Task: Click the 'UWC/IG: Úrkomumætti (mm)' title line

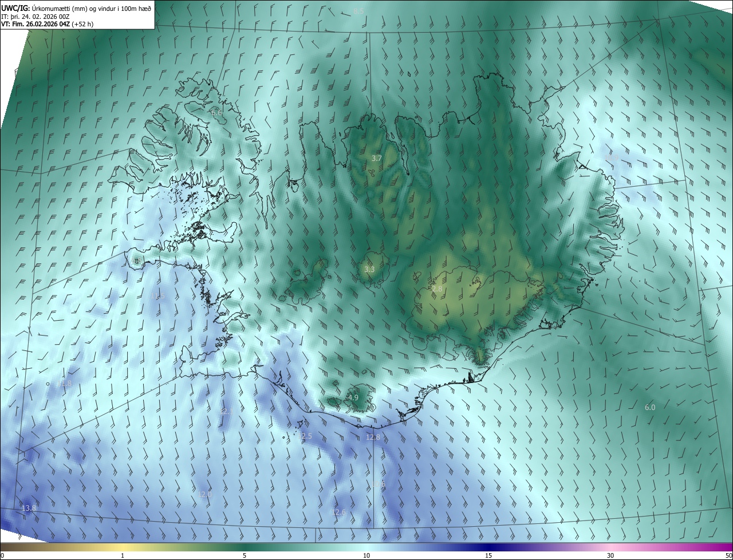Action: (77, 8)
